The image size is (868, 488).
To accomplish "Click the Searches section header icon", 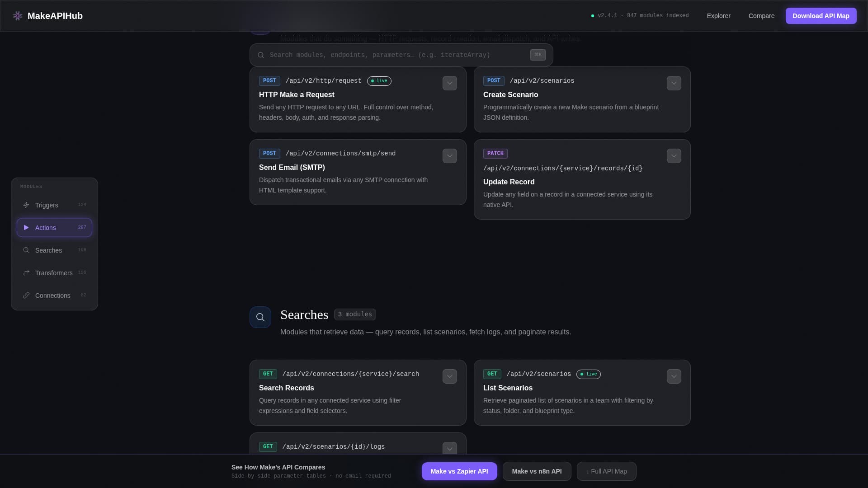I will pyautogui.click(x=260, y=317).
